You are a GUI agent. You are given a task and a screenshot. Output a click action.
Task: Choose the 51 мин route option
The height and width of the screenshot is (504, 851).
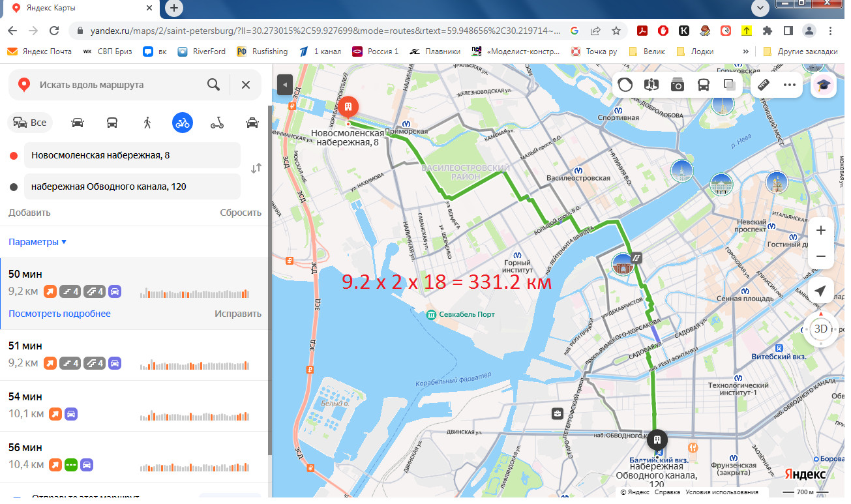pos(135,355)
